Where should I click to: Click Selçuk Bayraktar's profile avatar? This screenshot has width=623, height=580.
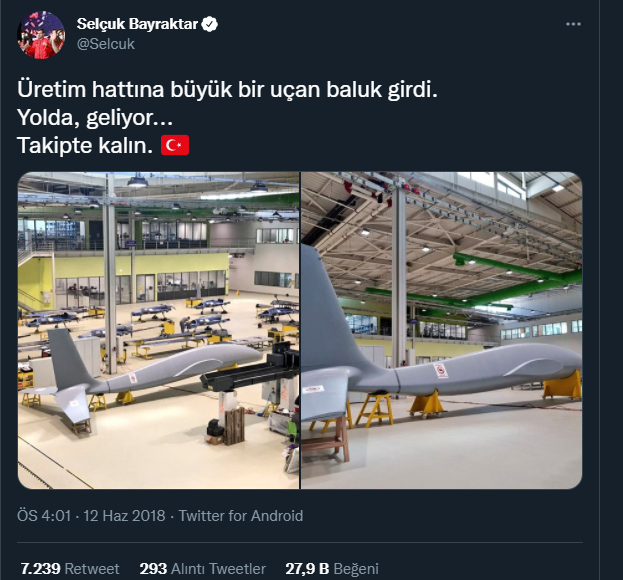pos(41,35)
